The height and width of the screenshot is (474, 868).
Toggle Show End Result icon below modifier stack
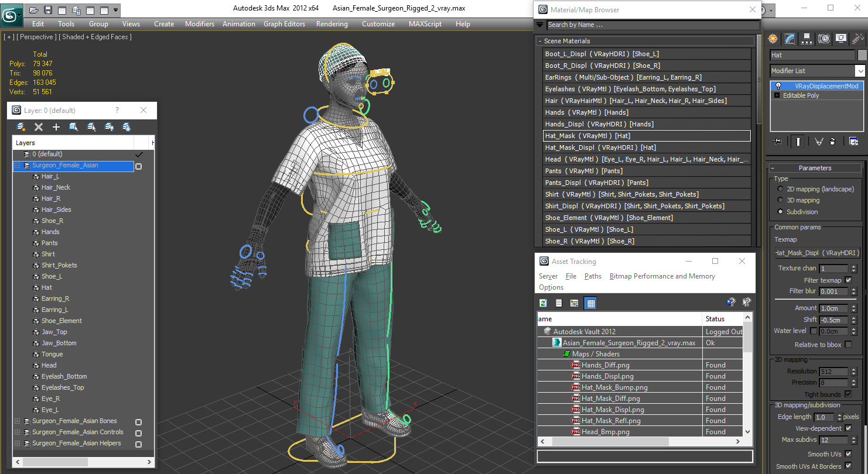[x=798, y=141]
